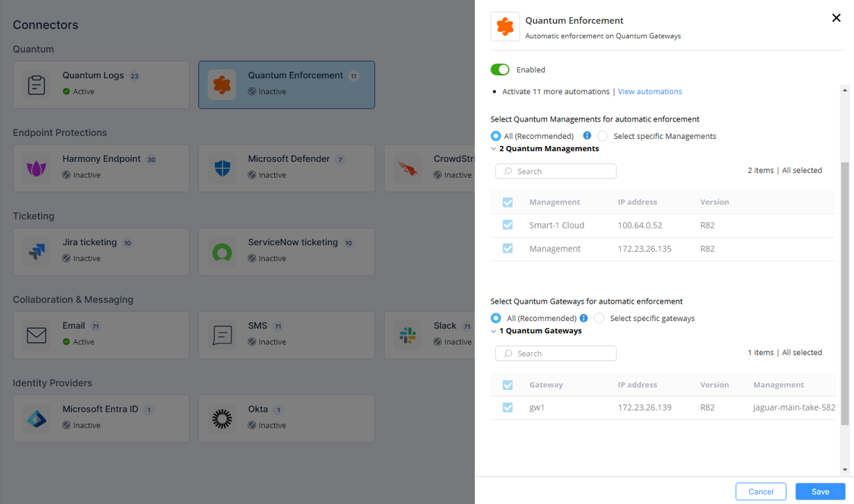Click the IP address 172.23.26.135
This screenshot has height=504, width=854.
pyautogui.click(x=644, y=248)
